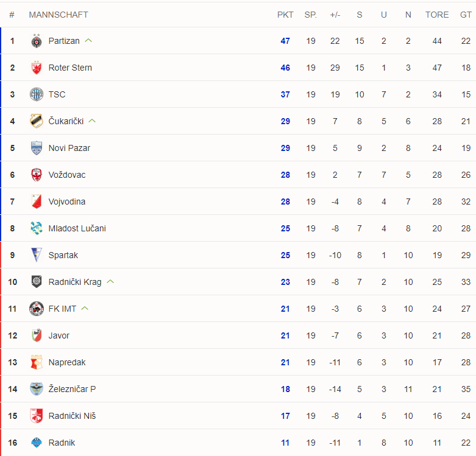Open the Voždovac team link
476x456 pixels.
67,175
